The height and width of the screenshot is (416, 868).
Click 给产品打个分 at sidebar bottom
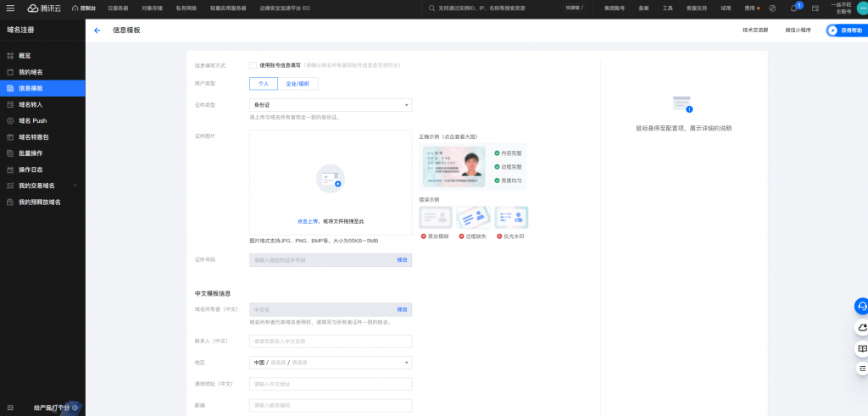[x=52, y=408]
